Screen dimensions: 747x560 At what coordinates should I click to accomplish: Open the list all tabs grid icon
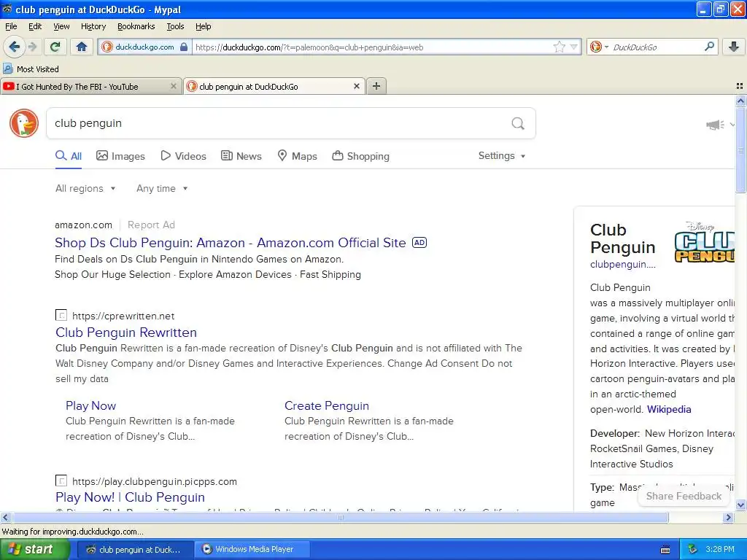click(740, 86)
